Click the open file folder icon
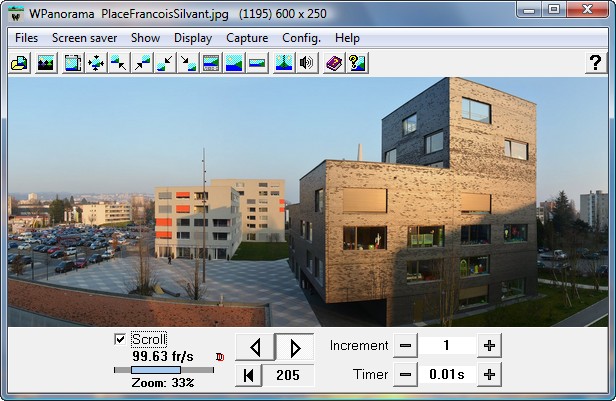616x401 pixels. [x=19, y=63]
